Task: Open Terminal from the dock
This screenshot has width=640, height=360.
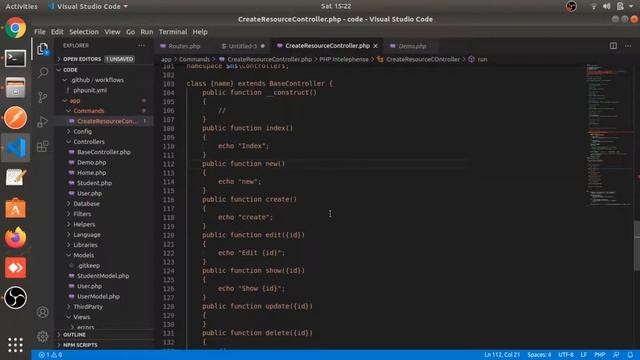Action: (x=16, y=58)
